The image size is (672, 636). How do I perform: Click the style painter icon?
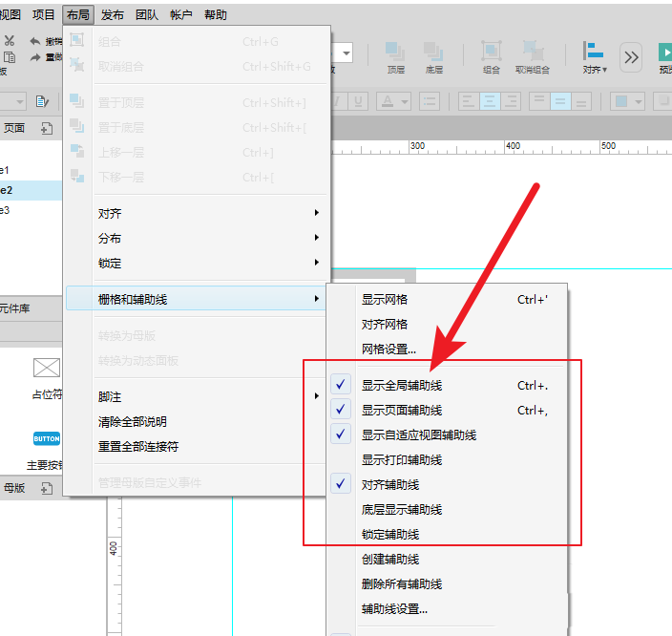[x=42, y=101]
